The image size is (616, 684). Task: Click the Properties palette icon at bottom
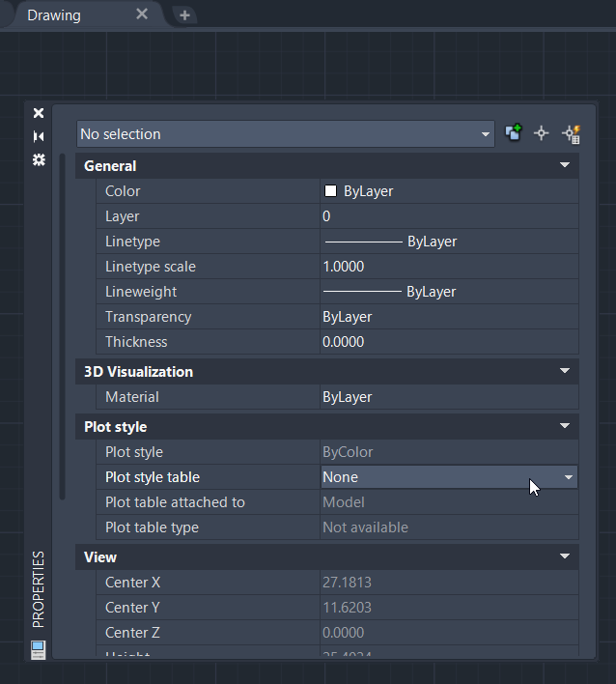pyautogui.click(x=39, y=649)
